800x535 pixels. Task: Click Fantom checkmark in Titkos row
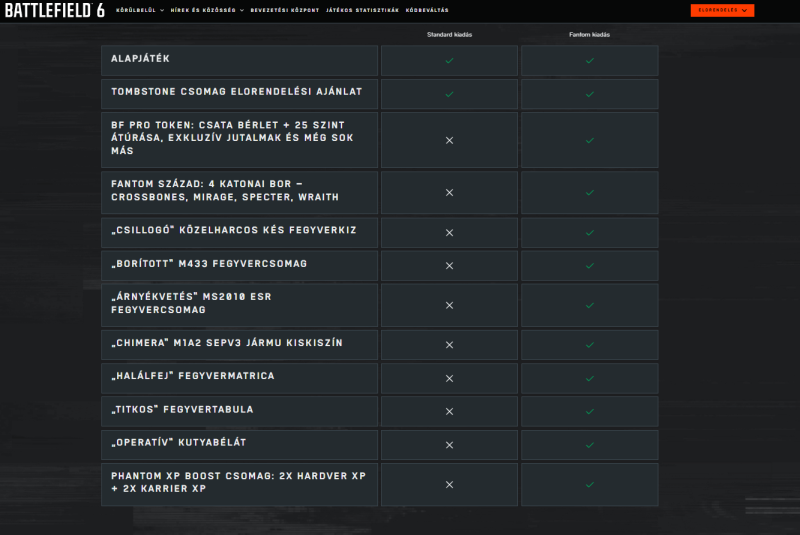point(590,412)
